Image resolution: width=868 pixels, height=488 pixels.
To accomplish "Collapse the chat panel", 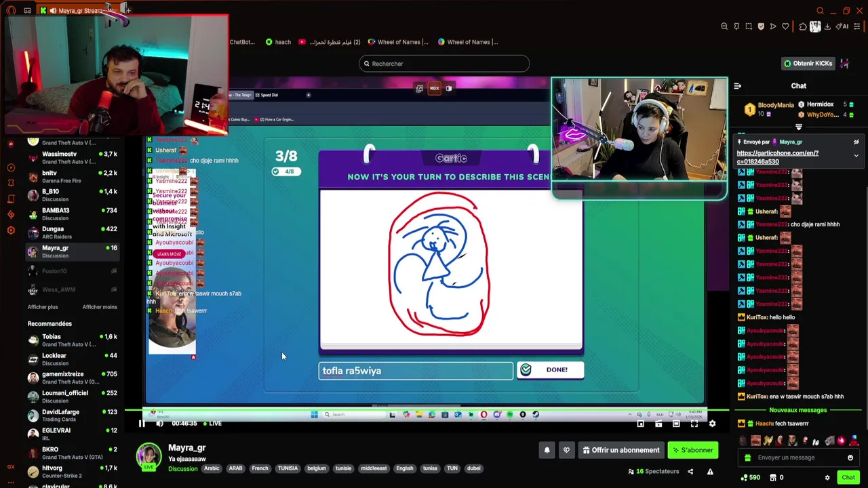I will coord(738,86).
